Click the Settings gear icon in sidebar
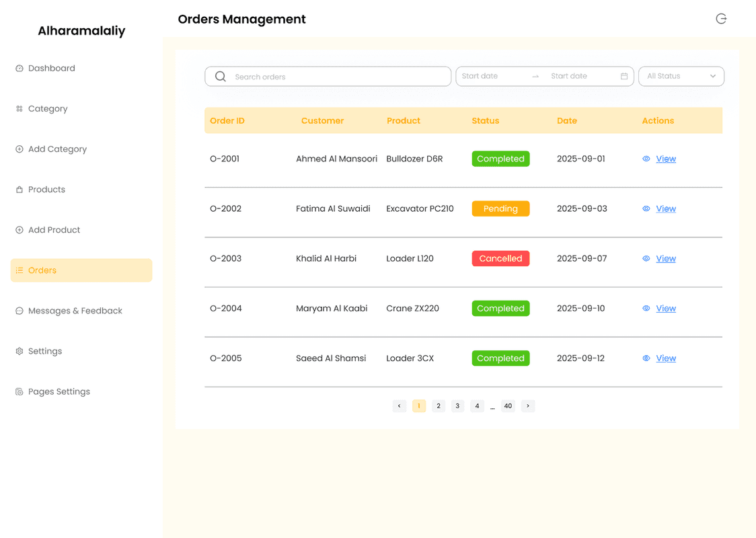The image size is (756, 538). tap(20, 351)
